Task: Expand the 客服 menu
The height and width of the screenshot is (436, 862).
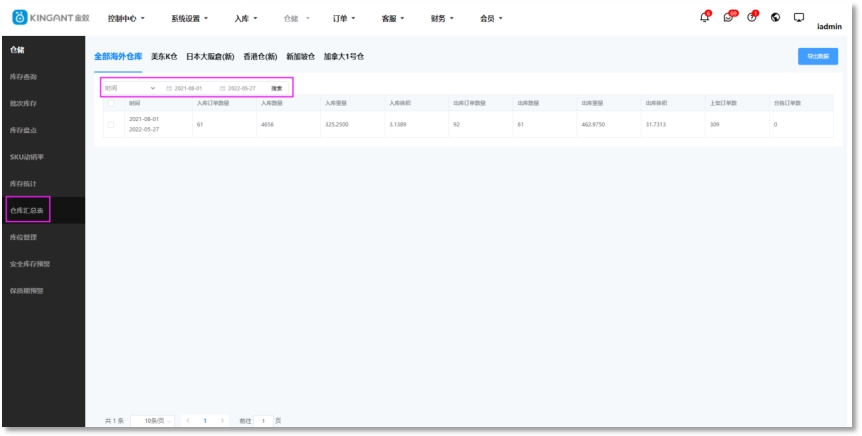Action: 393,18
